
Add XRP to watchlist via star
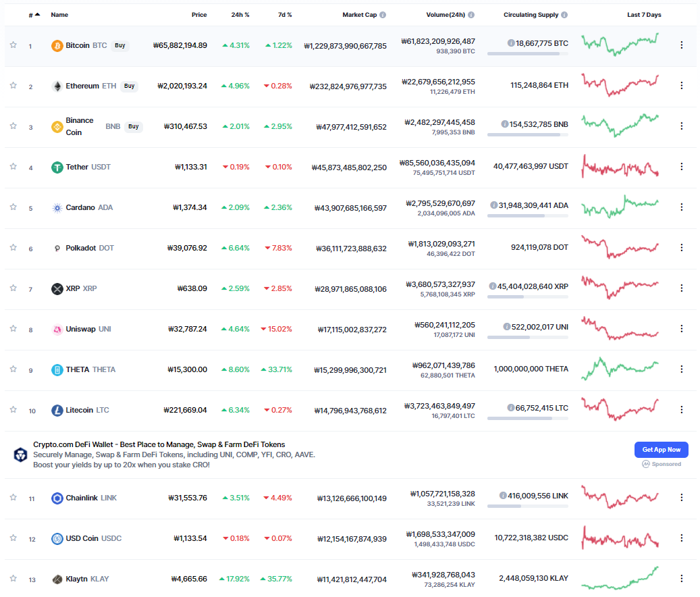(14, 288)
